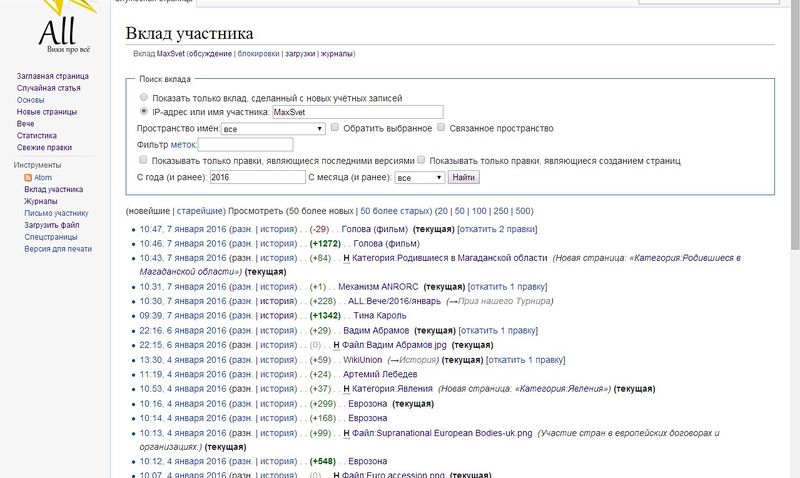Click the Найти search button
This screenshot has width=800, height=478.
[464, 177]
